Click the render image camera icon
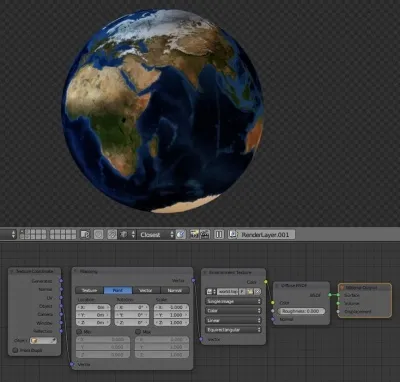This screenshot has width=400, height=382. coord(194,235)
